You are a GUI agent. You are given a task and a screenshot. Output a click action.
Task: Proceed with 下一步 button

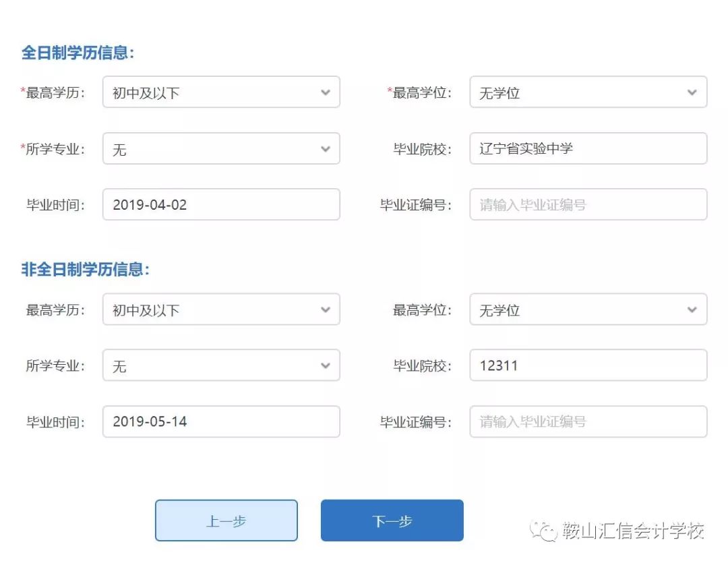[x=392, y=521]
